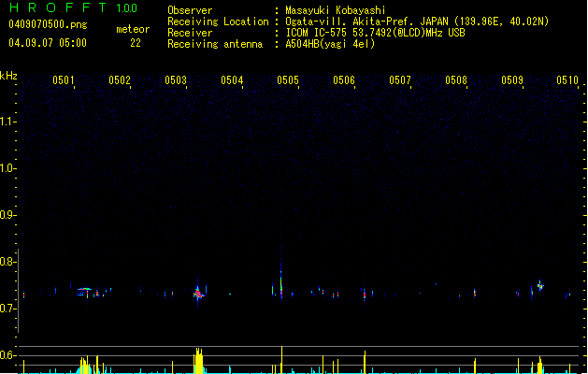Select the observer name Masayuki Kobayashi
Image resolution: width=588 pixels, height=374 pixels.
[x=336, y=10]
